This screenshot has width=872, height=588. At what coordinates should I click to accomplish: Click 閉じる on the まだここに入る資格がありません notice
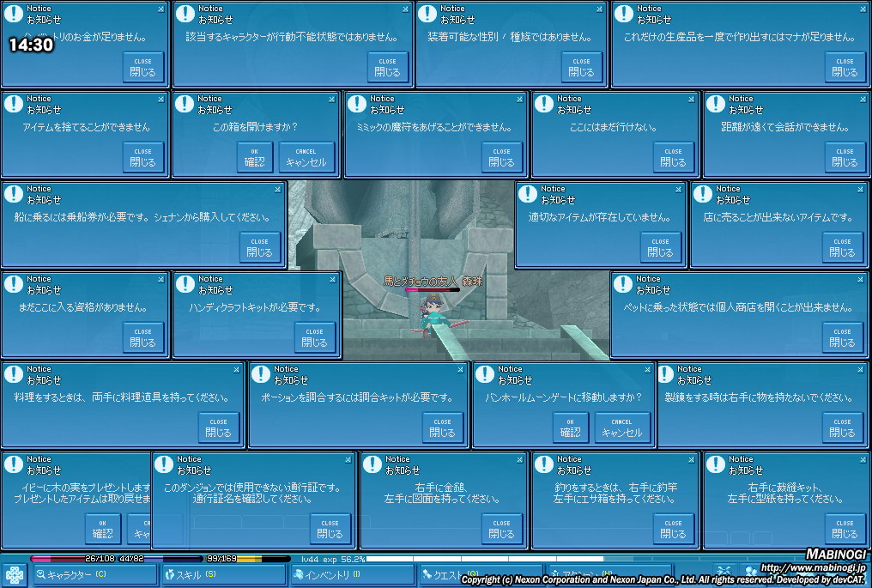tap(143, 337)
